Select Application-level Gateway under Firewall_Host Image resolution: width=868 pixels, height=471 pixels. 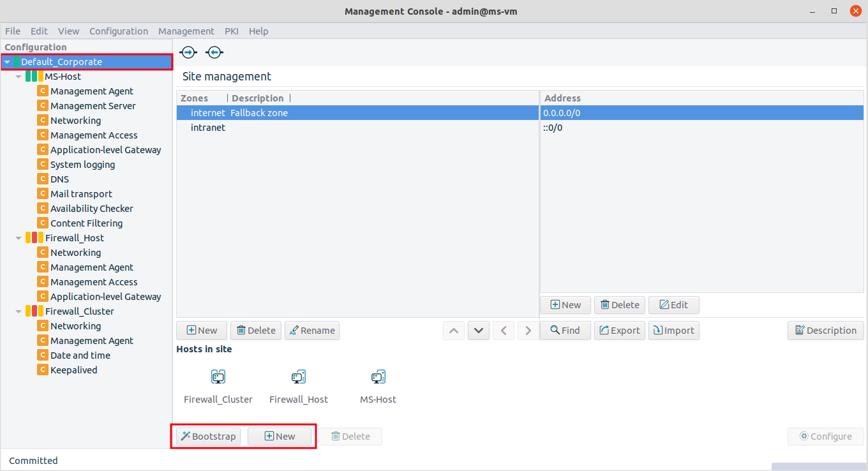click(x=105, y=297)
